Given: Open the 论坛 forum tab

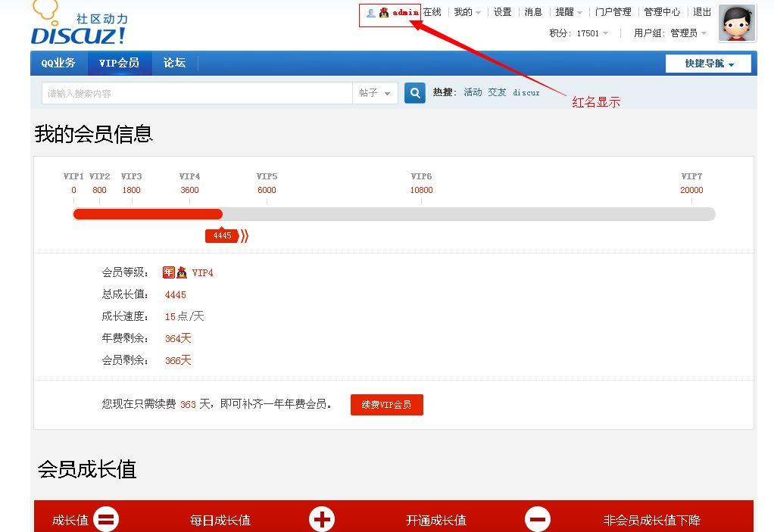Looking at the screenshot, I should click(174, 63).
